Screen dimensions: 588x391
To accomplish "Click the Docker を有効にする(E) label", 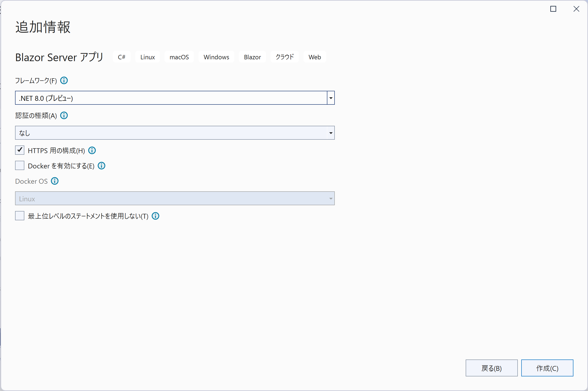I will pos(61,166).
